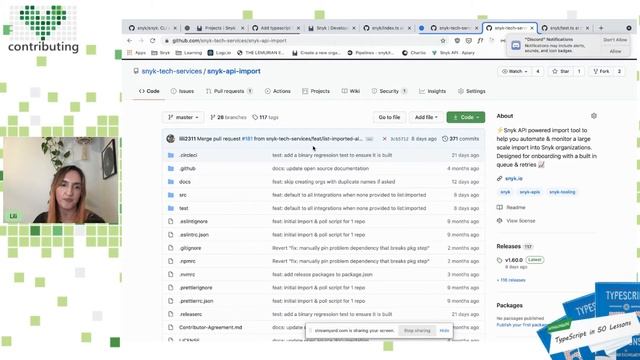This screenshot has width=640, height=360.
Task: Click 'Allow' in the Discord notification
Action: tap(615, 51)
